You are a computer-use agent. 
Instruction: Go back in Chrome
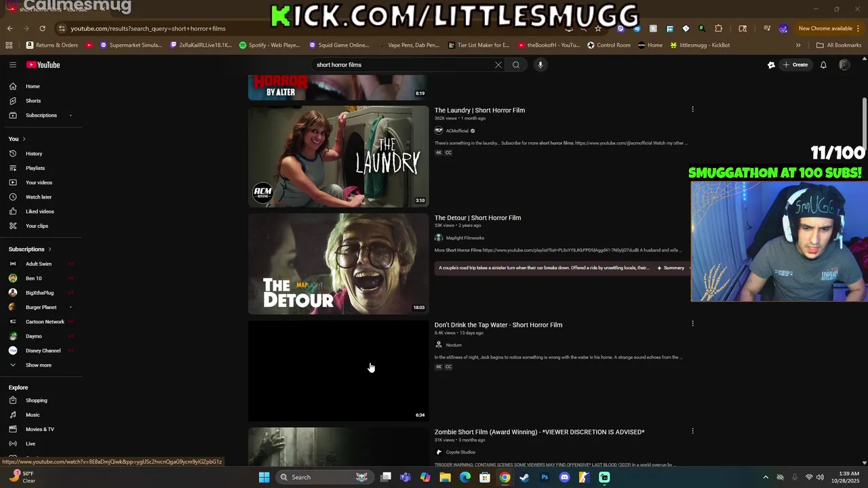9,28
